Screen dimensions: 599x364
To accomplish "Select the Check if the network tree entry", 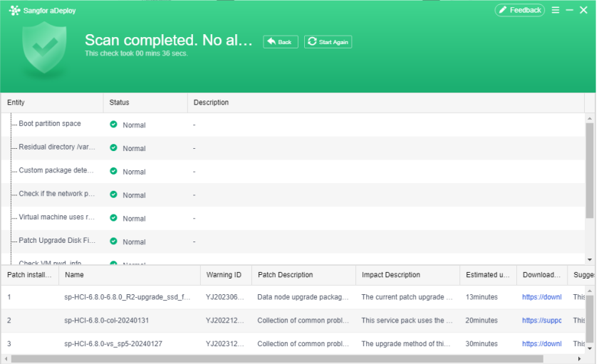I will (56, 194).
